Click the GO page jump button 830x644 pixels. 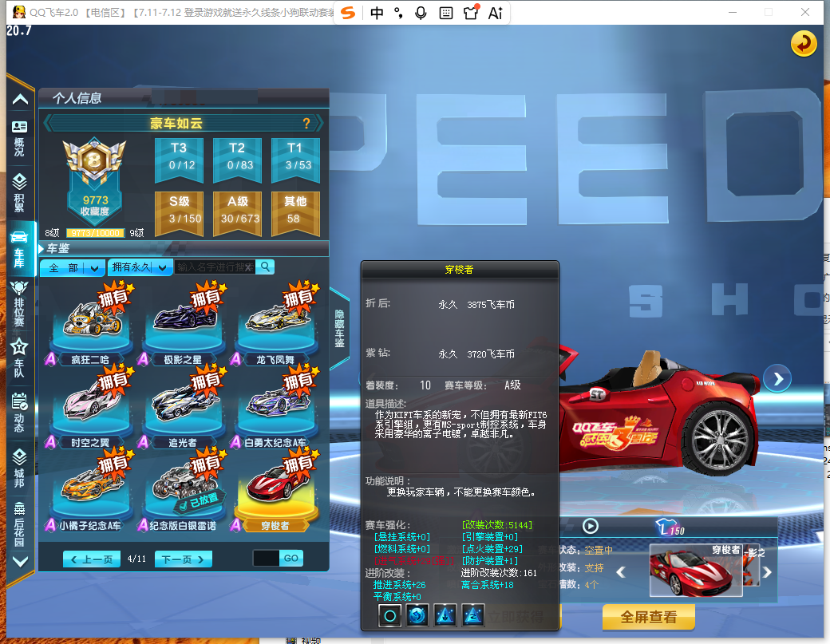click(290, 559)
